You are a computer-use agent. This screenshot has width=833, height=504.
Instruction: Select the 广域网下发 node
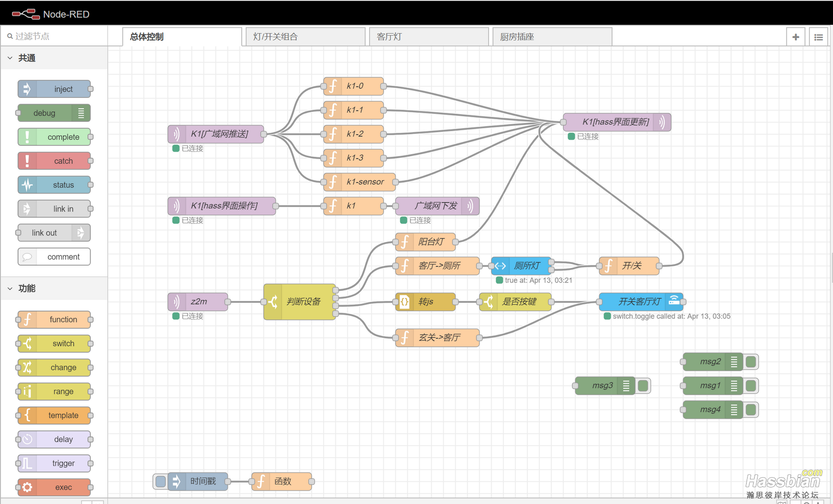click(437, 206)
